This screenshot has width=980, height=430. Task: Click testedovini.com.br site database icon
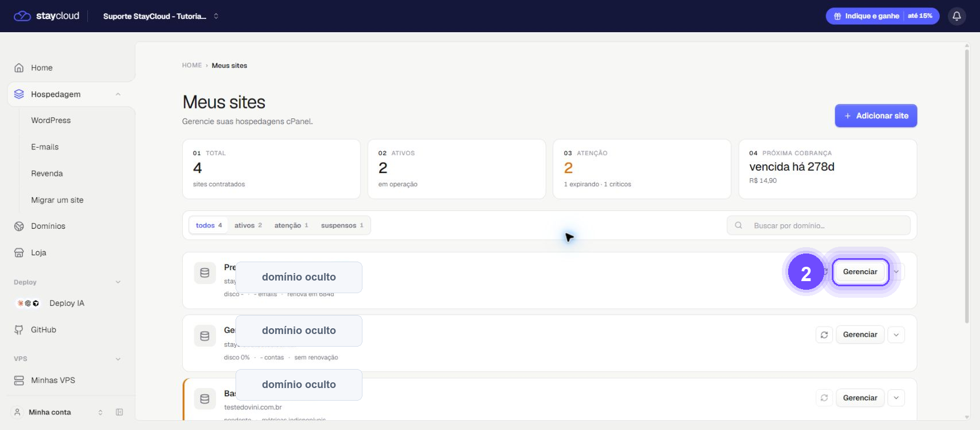coord(205,398)
